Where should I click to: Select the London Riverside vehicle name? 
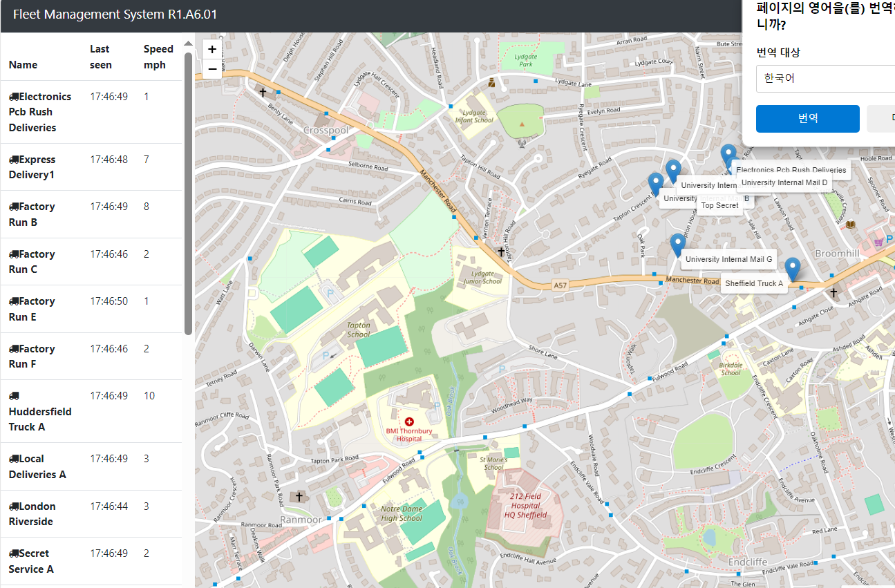click(x=32, y=514)
